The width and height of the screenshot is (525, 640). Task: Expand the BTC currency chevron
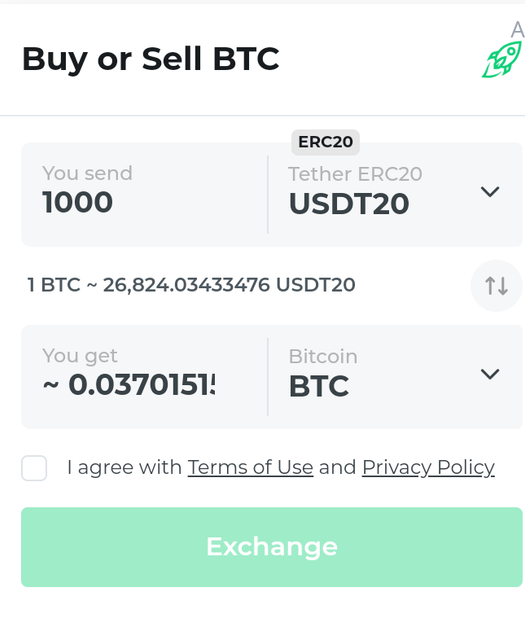pyautogui.click(x=490, y=374)
